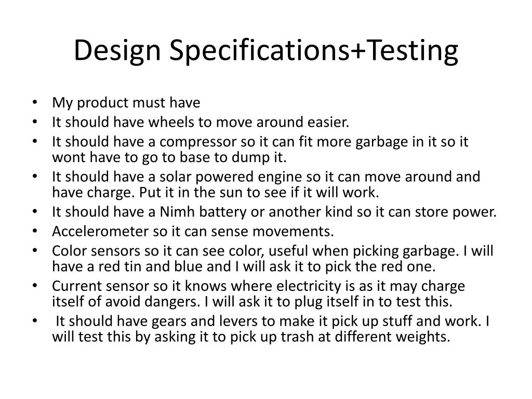Click the word 'Design' in the title
The width and height of the screenshot is (532, 399).
(117, 51)
